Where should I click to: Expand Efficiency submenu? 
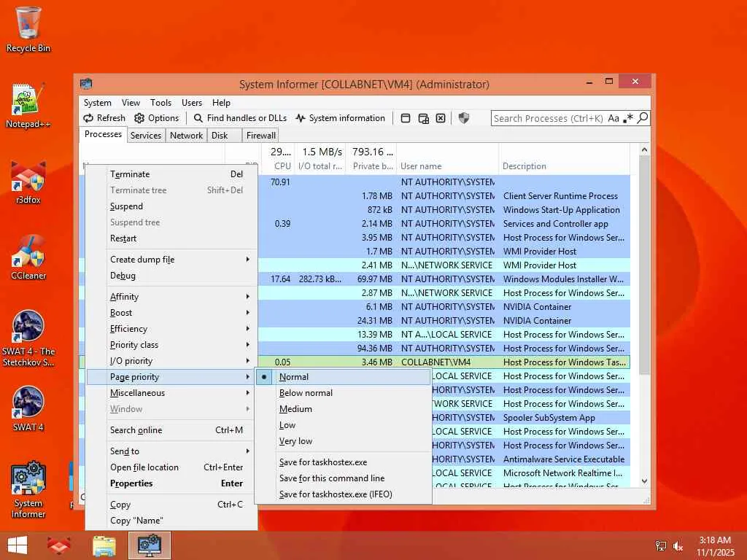tap(171, 329)
